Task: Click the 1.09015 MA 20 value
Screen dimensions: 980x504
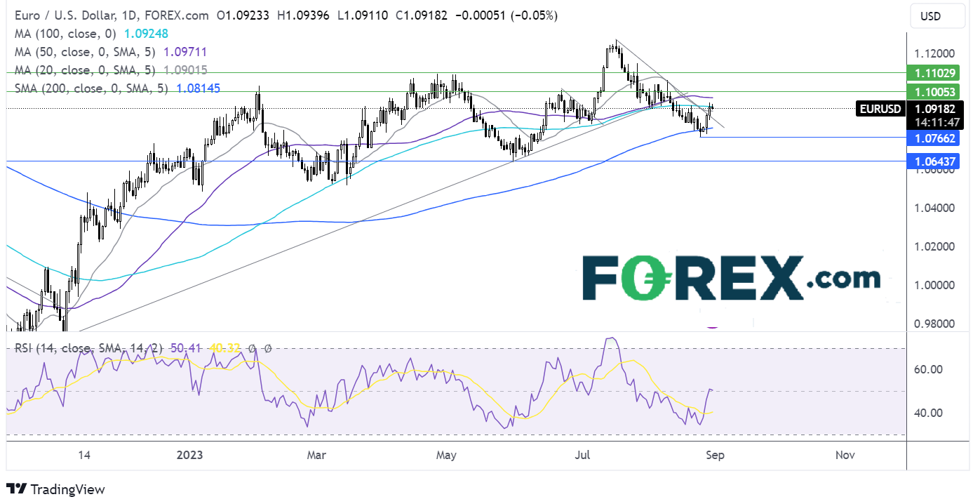Action: [185, 70]
